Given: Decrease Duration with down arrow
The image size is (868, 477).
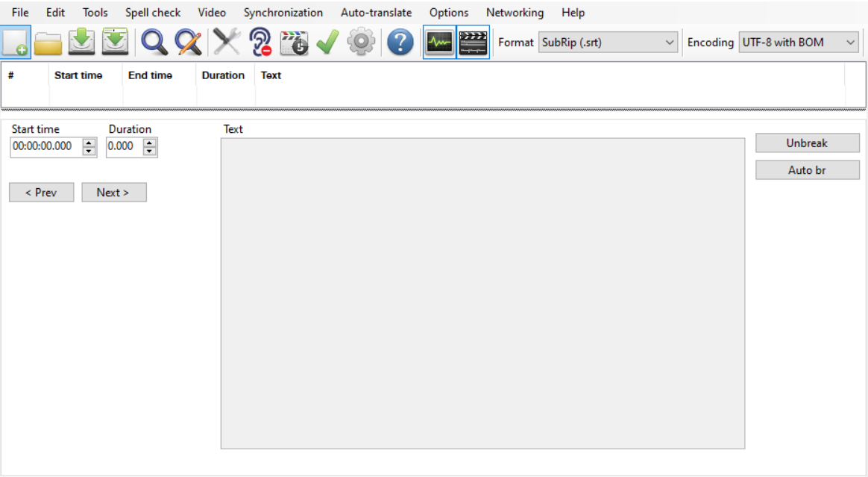Looking at the screenshot, I should (x=149, y=152).
